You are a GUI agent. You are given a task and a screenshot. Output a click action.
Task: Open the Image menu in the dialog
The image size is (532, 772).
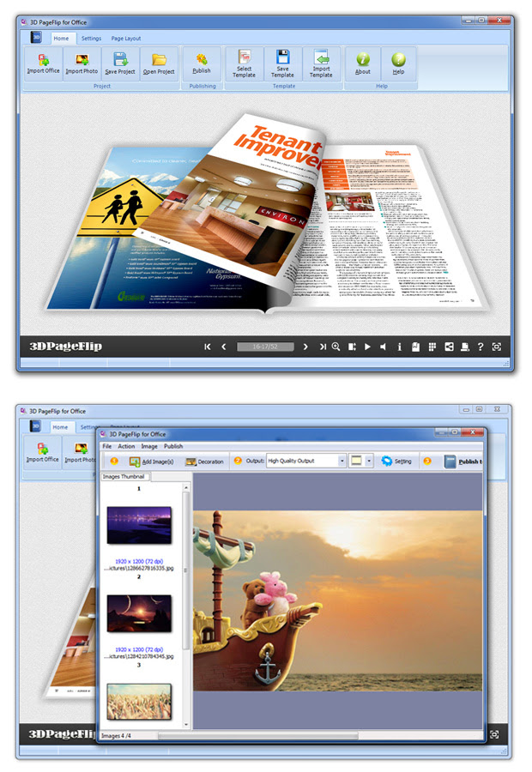tap(149, 446)
